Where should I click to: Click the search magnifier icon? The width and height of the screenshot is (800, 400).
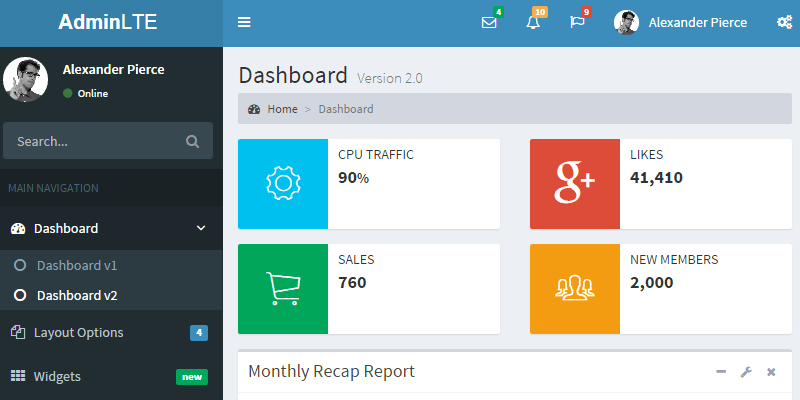[x=192, y=141]
